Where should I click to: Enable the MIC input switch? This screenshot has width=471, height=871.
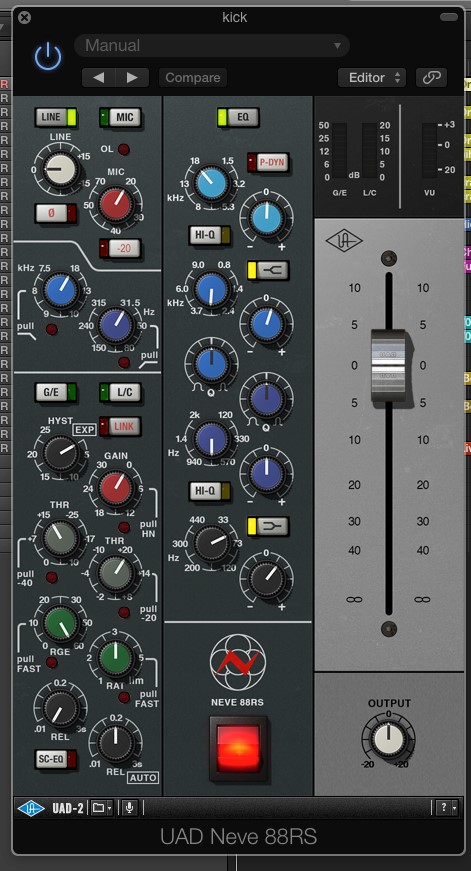point(121,117)
